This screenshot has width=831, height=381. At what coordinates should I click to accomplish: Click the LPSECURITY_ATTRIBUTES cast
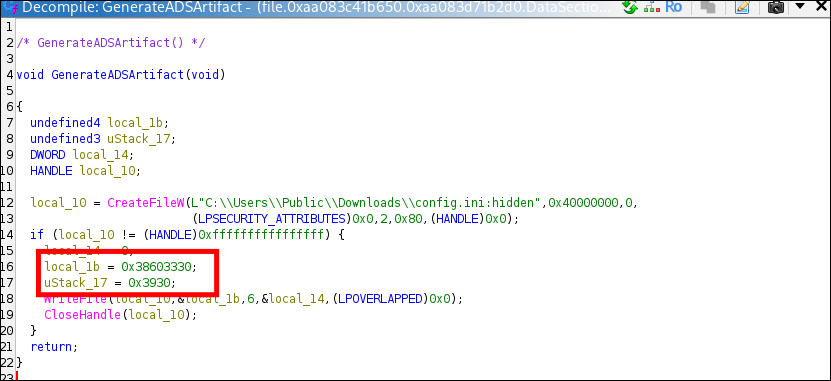click(271, 219)
